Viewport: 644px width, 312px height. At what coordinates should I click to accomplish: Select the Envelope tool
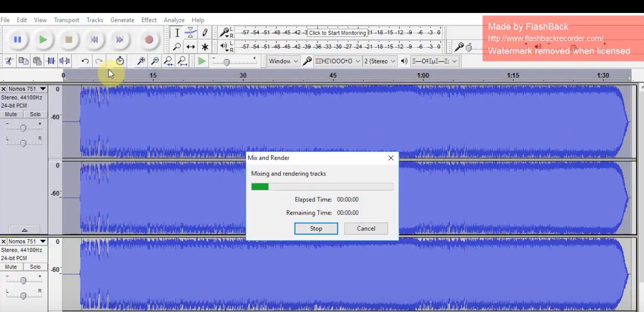pos(191,33)
